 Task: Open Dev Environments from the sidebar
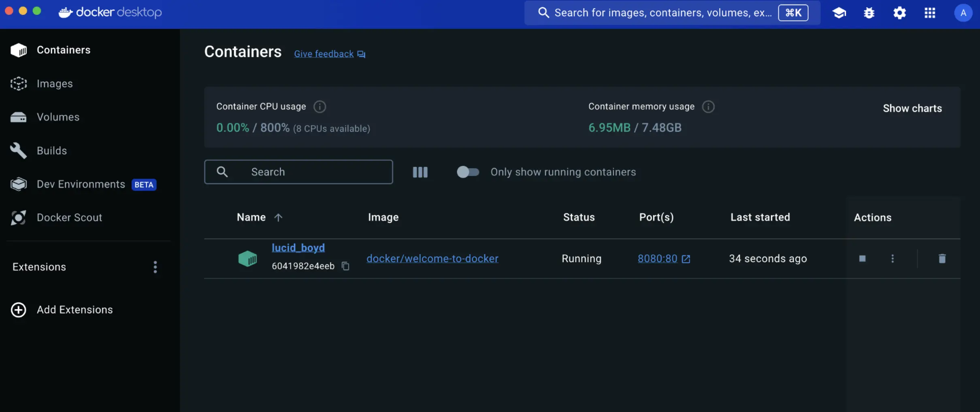tap(81, 184)
